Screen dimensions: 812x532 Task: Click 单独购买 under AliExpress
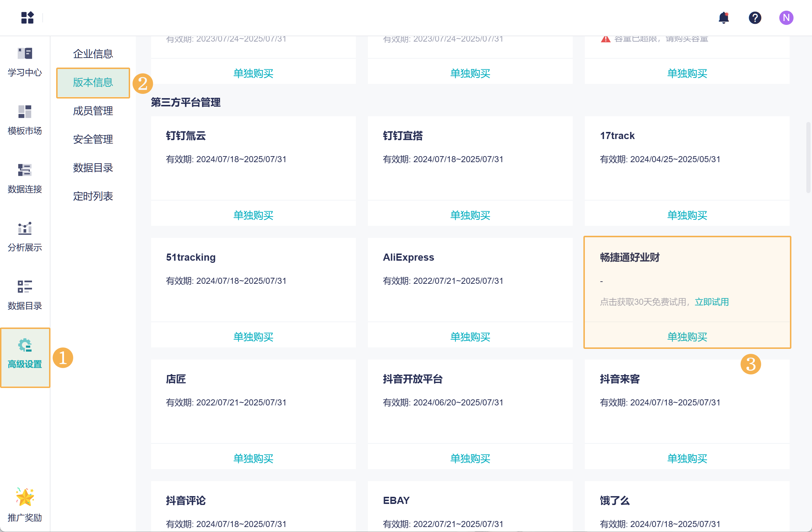[470, 337]
